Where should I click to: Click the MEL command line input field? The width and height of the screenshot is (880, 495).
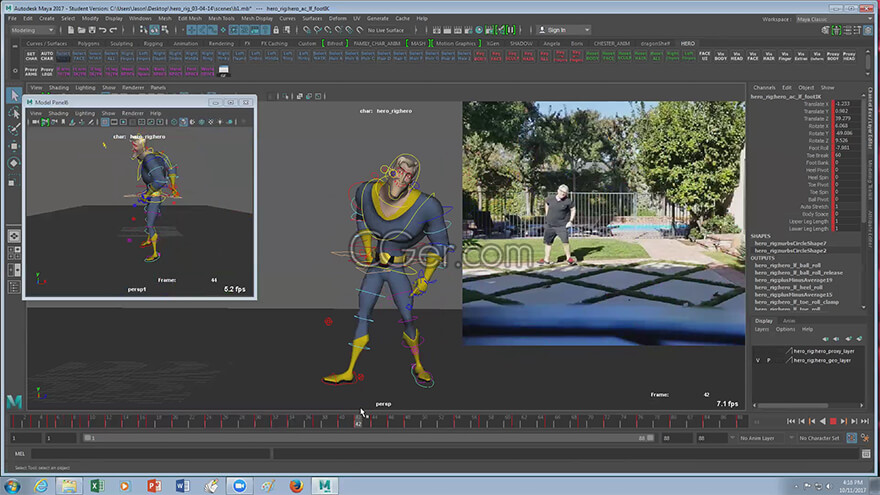click(150, 453)
